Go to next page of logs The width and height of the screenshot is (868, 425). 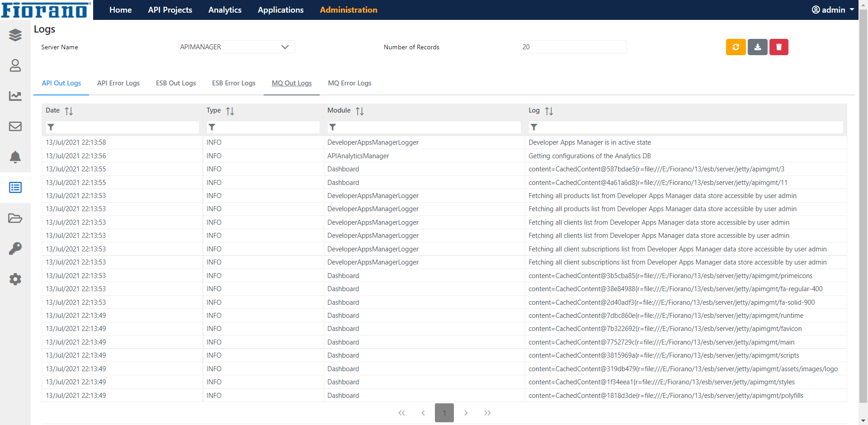point(466,413)
